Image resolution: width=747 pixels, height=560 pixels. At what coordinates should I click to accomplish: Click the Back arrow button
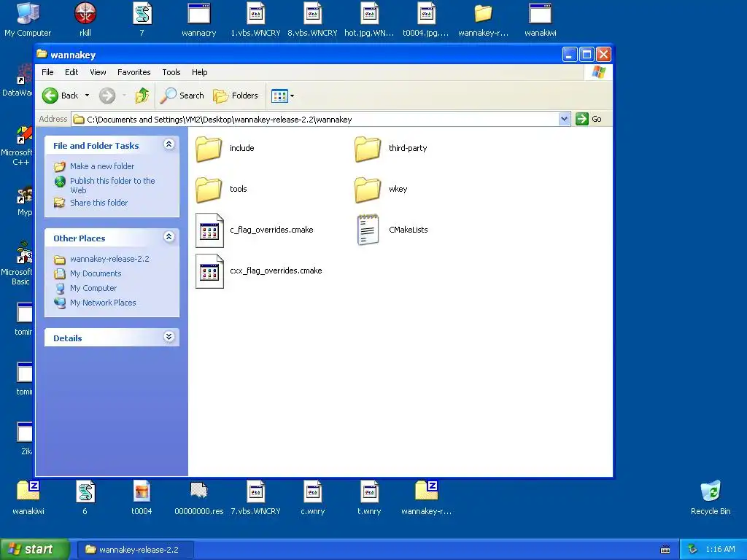coord(61,96)
